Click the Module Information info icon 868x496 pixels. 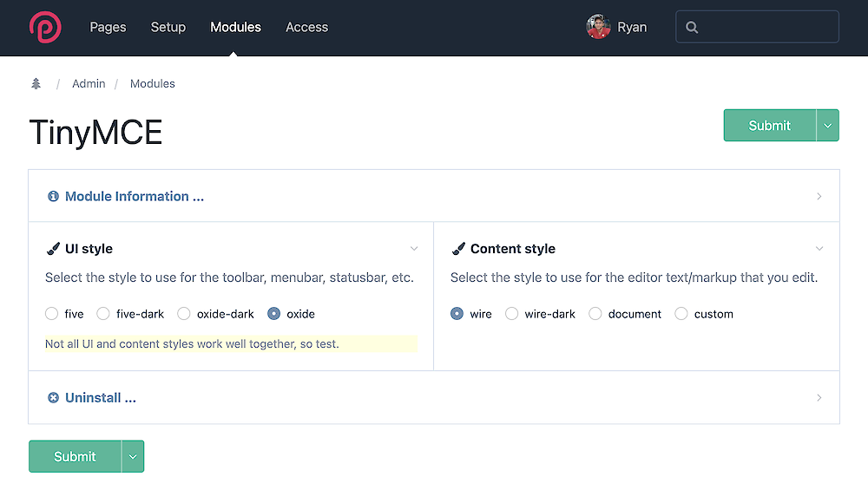pyautogui.click(x=53, y=196)
